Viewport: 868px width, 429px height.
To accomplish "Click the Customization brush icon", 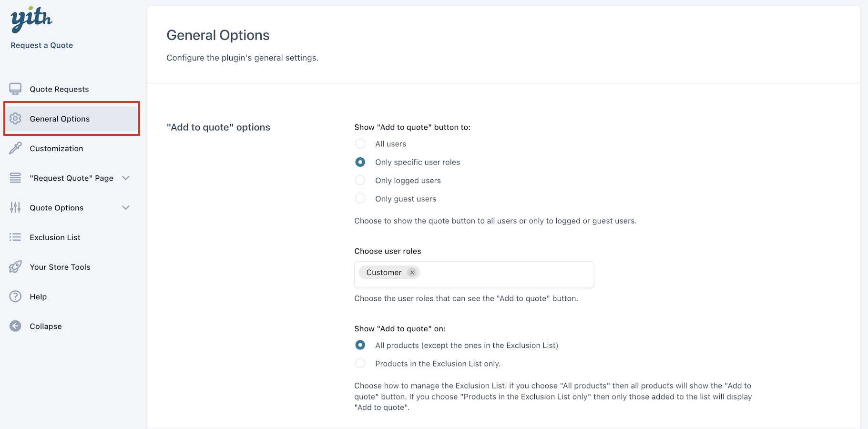I will click(15, 148).
